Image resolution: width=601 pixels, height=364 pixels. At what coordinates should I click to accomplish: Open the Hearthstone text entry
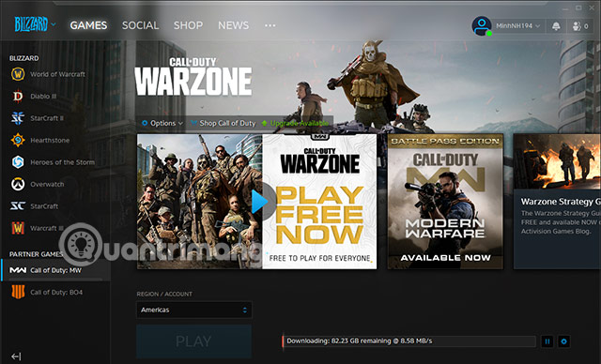pos(50,141)
